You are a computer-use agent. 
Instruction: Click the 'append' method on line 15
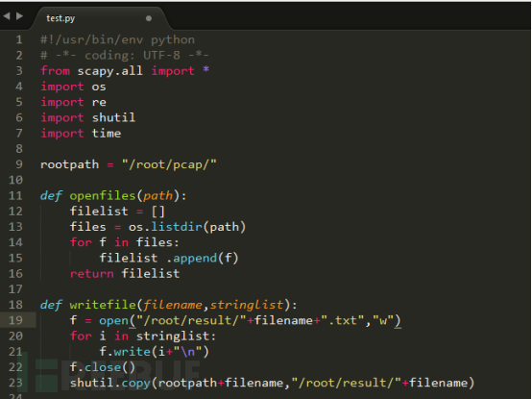click(195, 258)
